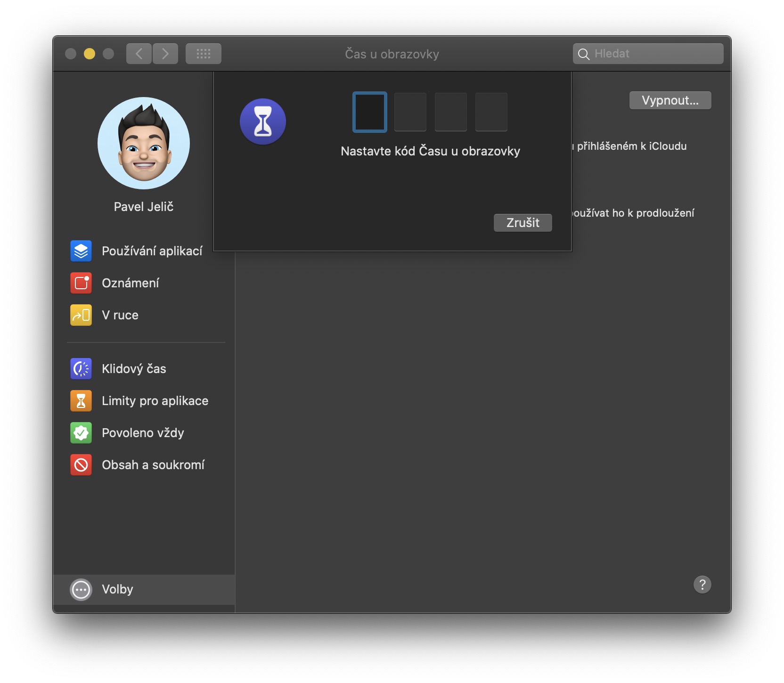Open Obsah a soukromí restriction icon
This screenshot has height=683, width=784.
81,464
